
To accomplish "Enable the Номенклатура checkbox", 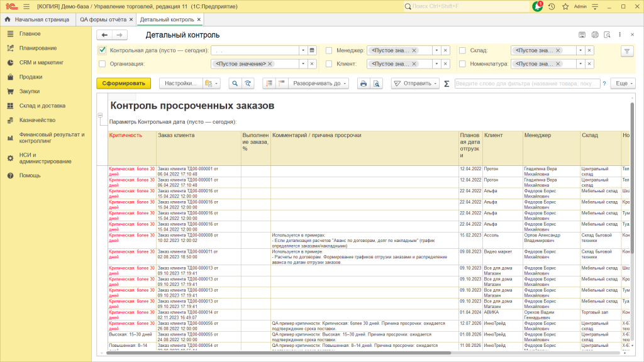I will pos(462,64).
